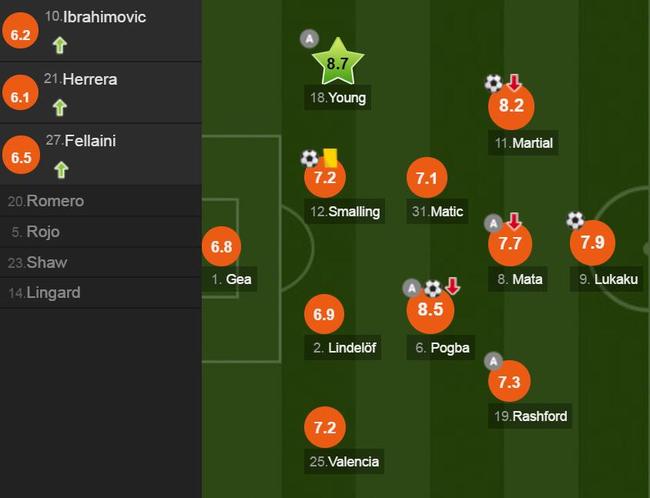Click the red substituted-off arrow above Martial
650x498 pixels.
tap(514, 82)
